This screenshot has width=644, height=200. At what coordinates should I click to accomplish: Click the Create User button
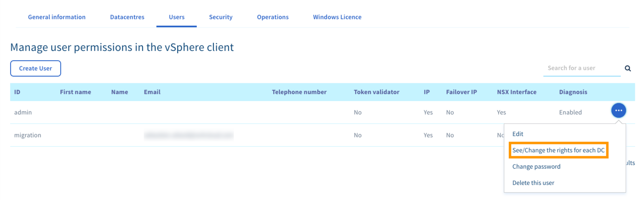(x=35, y=69)
